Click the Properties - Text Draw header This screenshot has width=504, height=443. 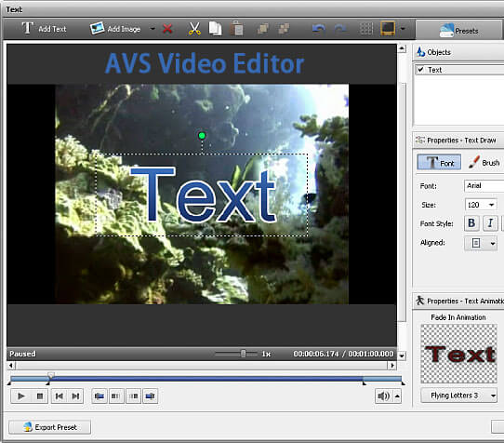coord(459,141)
